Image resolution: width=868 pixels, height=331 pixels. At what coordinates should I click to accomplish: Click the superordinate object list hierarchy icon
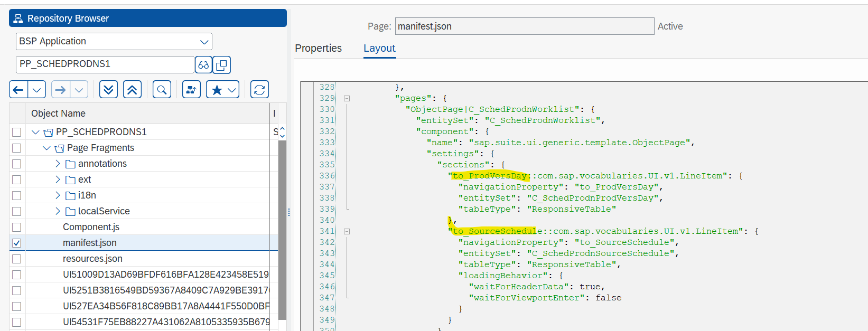click(191, 90)
